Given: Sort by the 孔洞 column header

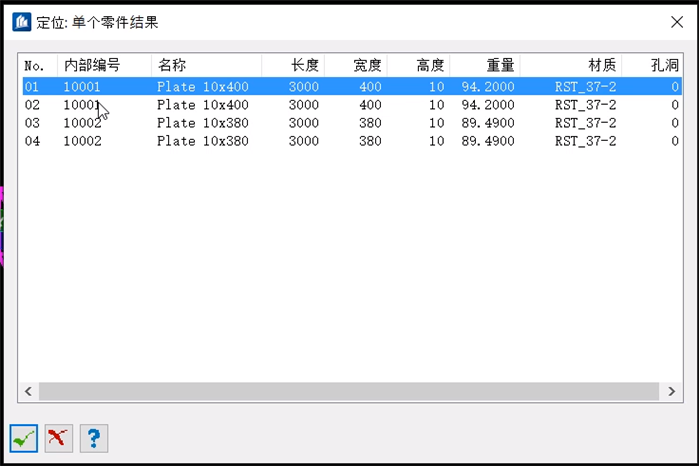Looking at the screenshot, I should point(665,66).
